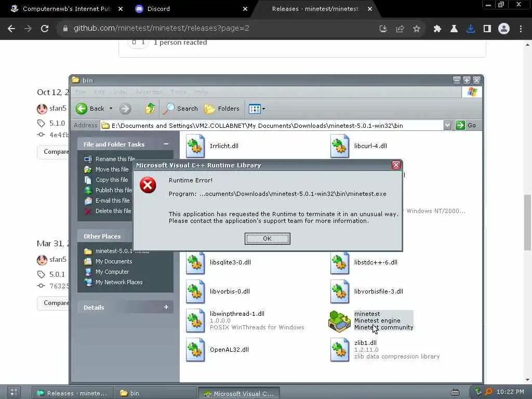
Task: Open the Back button history dropdown arrow
Action: click(x=111, y=109)
